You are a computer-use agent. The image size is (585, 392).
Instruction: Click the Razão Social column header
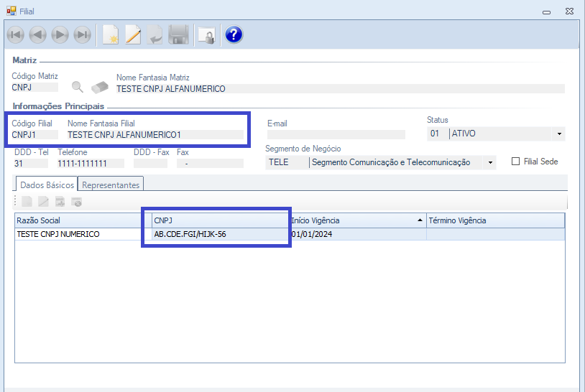pos(79,220)
